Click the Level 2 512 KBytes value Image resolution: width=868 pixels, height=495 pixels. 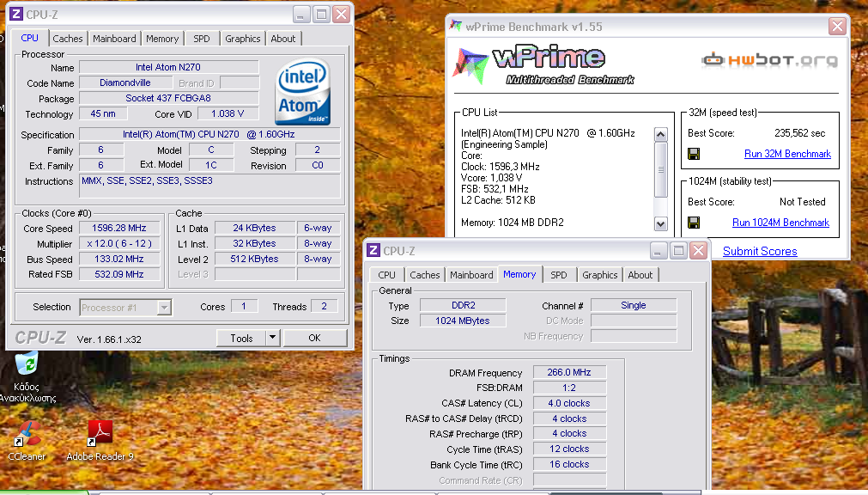254,259
